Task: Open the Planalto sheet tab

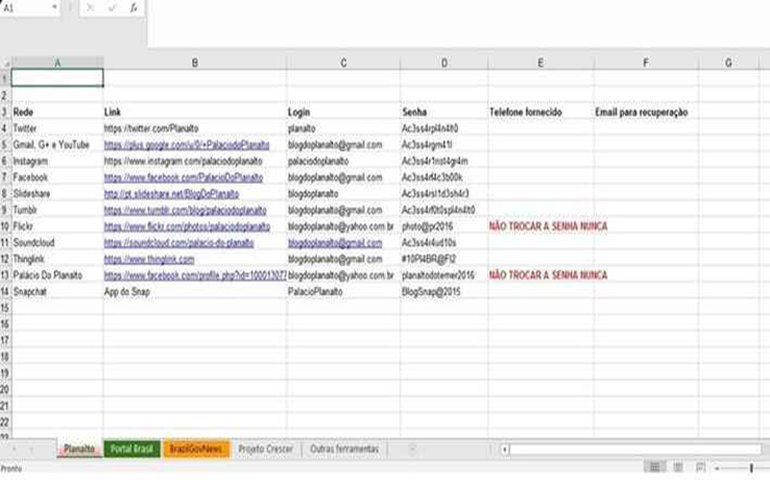Action: pyautogui.click(x=79, y=449)
